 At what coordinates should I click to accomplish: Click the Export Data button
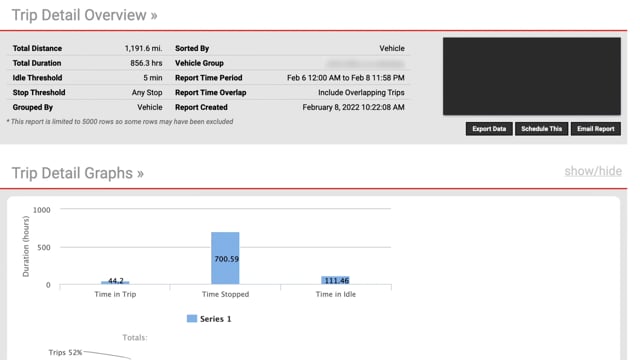489,129
